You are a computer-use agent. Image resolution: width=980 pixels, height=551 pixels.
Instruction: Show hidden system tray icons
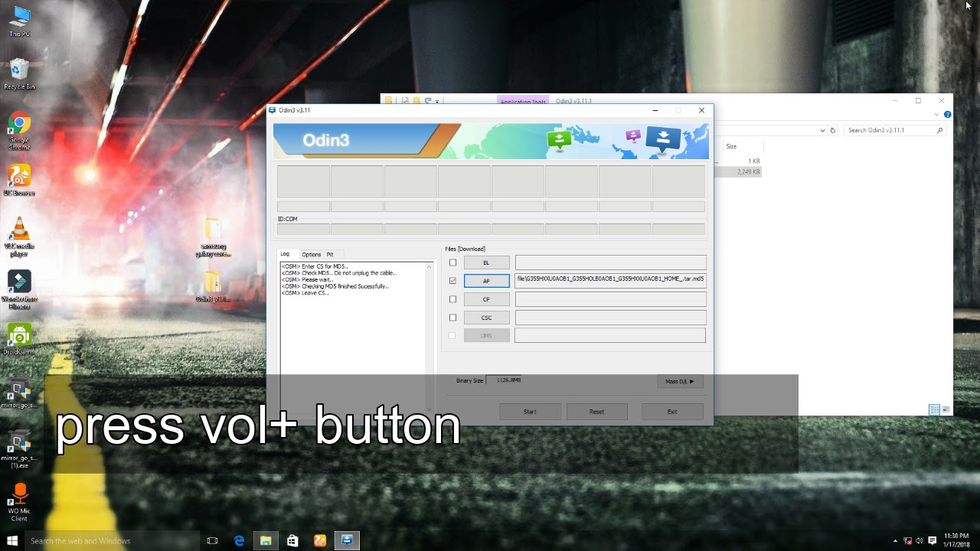(x=895, y=540)
